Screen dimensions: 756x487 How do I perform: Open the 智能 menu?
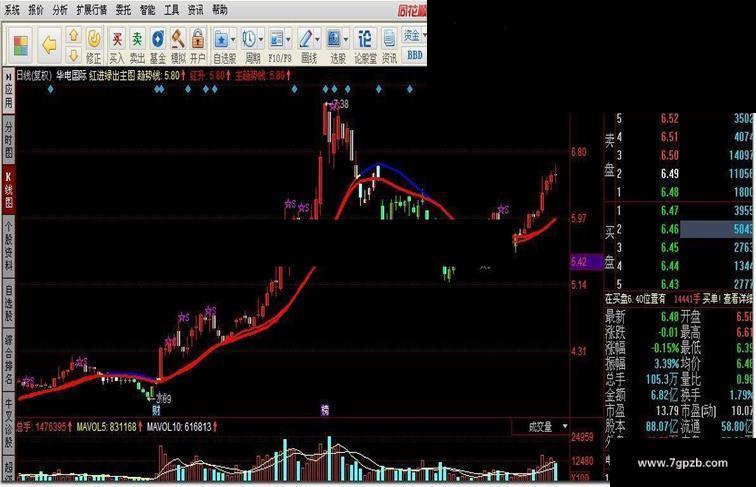[x=148, y=10]
